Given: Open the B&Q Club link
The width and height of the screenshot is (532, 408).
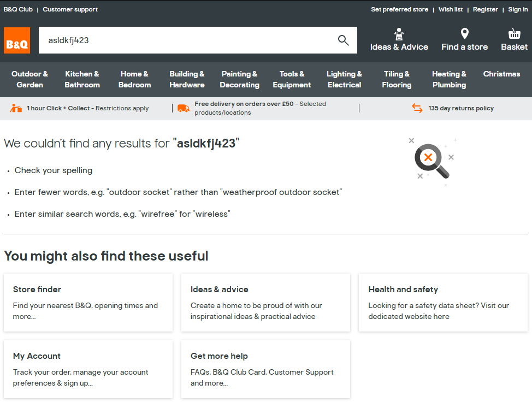Looking at the screenshot, I should point(18,9).
